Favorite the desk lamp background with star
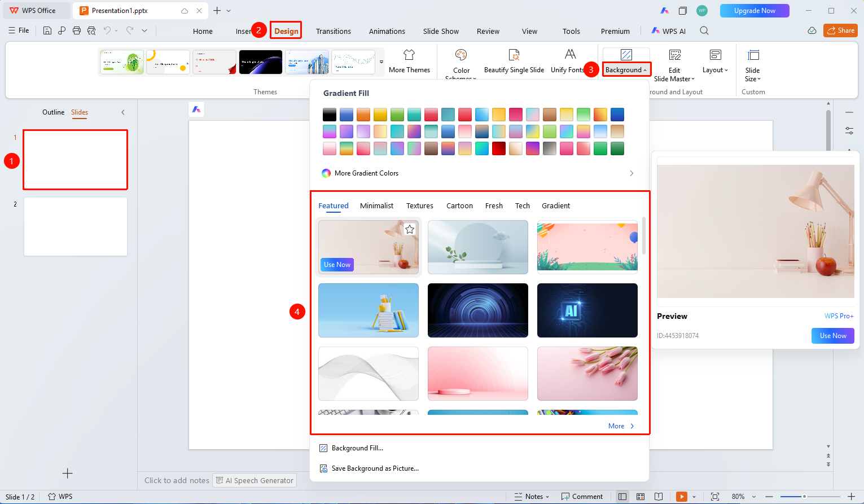 pyautogui.click(x=410, y=229)
